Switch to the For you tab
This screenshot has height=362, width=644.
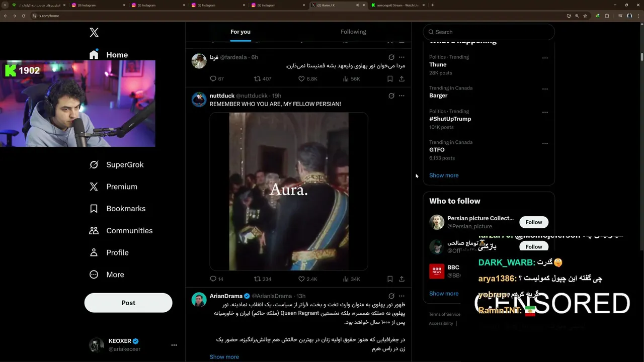pyautogui.click(x=240, y=32)
